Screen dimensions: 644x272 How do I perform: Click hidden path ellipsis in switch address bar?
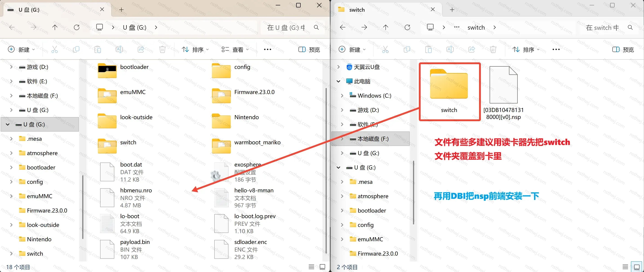point(457,27)
